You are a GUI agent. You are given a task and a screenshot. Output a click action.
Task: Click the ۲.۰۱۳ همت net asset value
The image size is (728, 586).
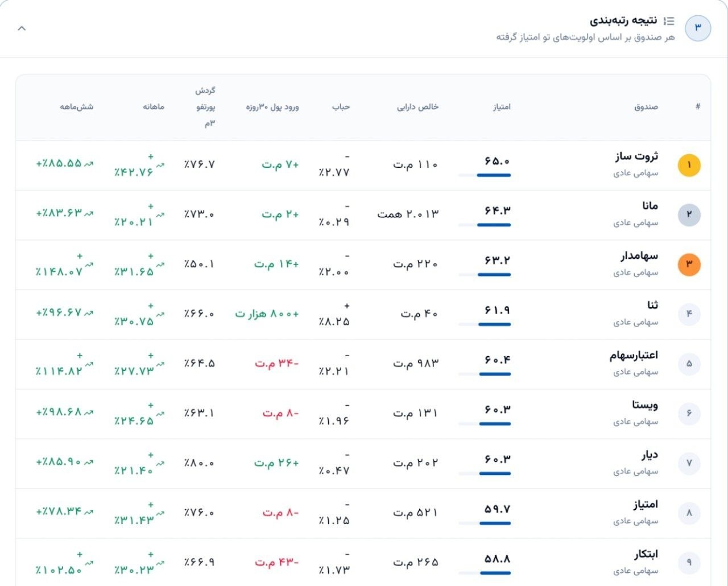pyautogui.click(x=408, y=214)
